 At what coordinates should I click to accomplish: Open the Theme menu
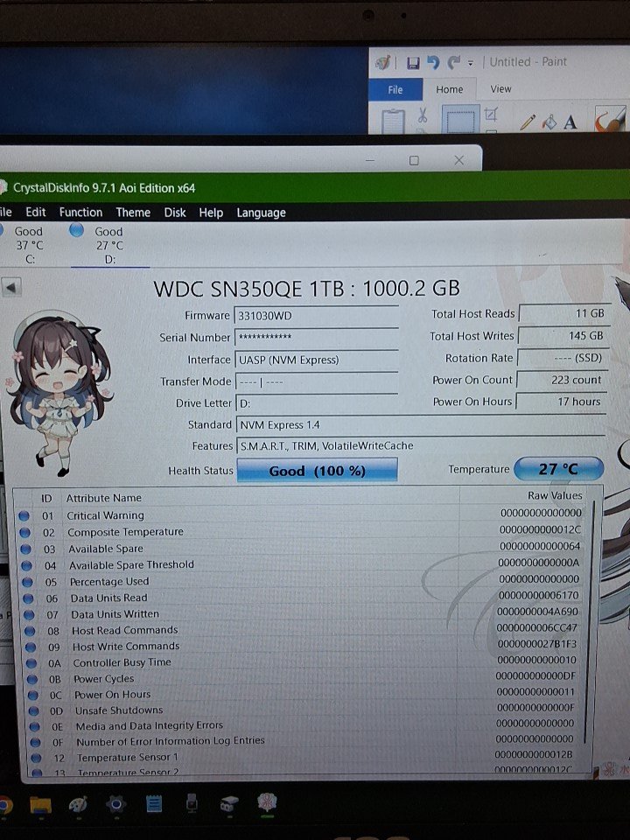coord(133,212)
